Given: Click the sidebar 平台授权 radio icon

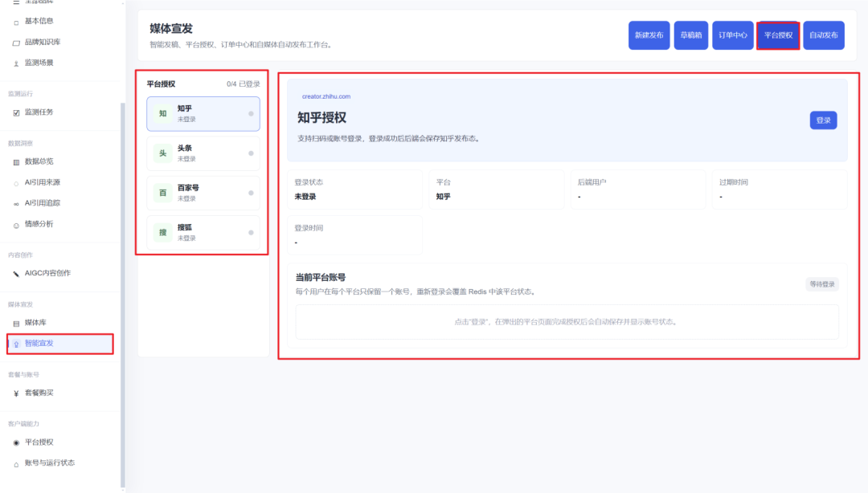Looking at the screenshot, I should pyautogui.click(x=16, y=442).
